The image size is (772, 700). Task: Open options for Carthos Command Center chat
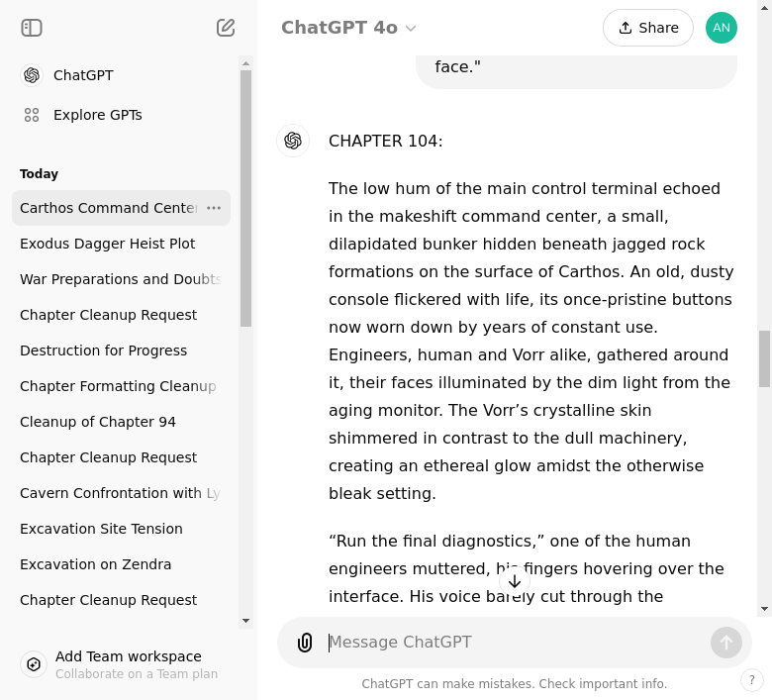pyautogui.click(x=214, y=208)
